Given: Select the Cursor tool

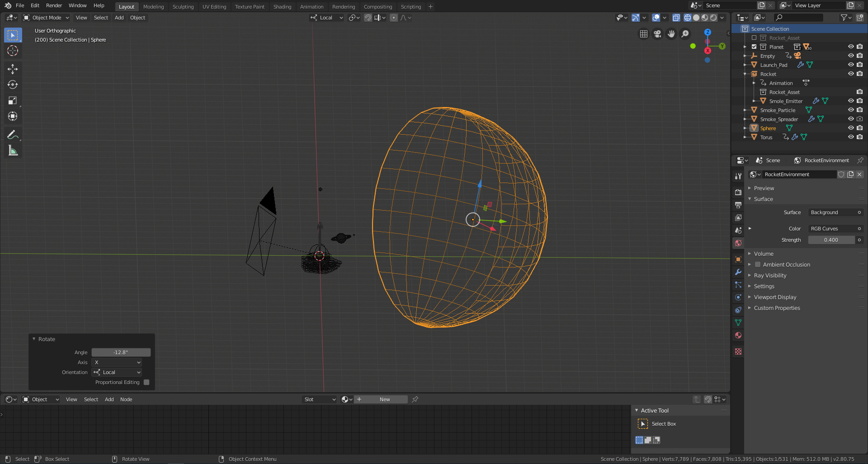Looking at the screenshot, I should tap(13, 51).
